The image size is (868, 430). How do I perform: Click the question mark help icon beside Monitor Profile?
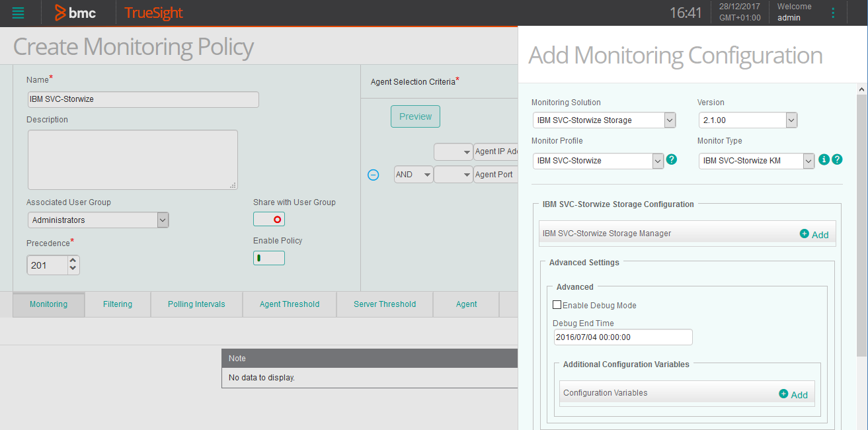pos(672,159)
